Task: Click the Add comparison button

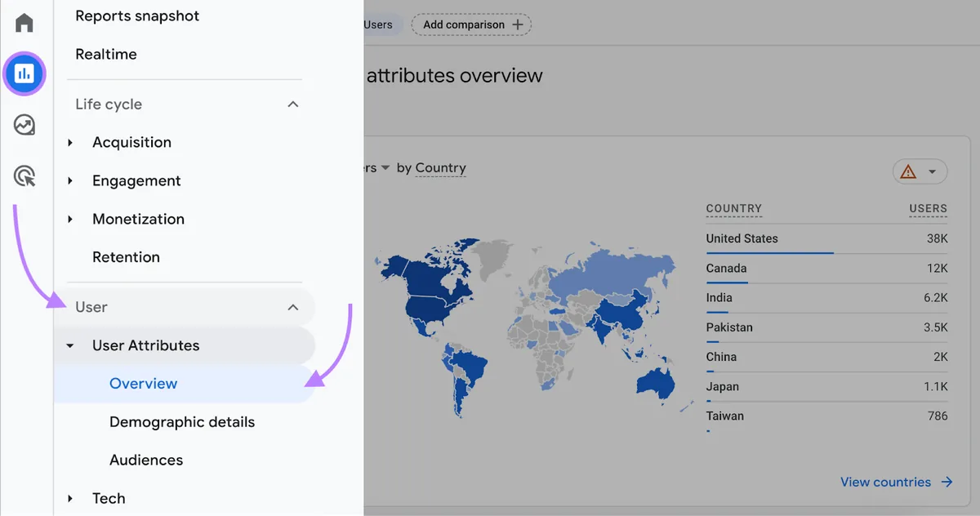Action: coord(471,24)
